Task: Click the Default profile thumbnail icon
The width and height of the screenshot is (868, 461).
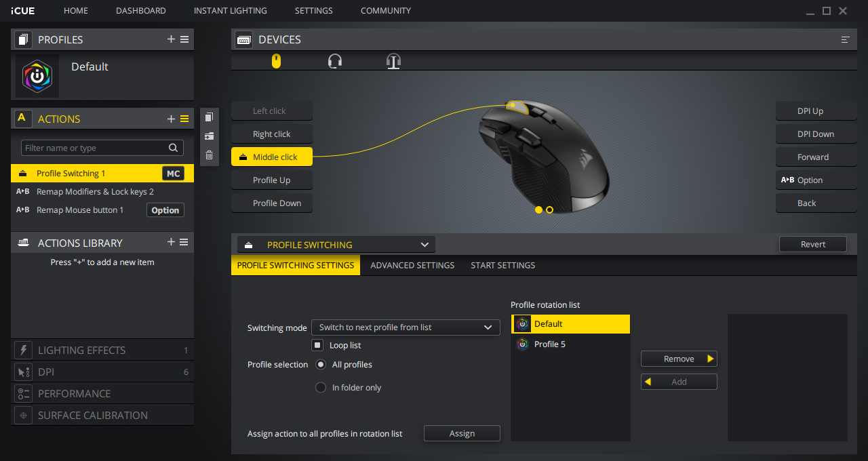Action: [x=37, y=77]
